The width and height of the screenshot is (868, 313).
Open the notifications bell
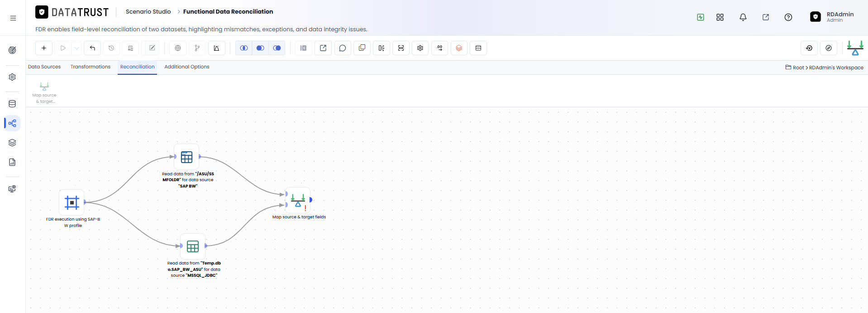(743, 17)
